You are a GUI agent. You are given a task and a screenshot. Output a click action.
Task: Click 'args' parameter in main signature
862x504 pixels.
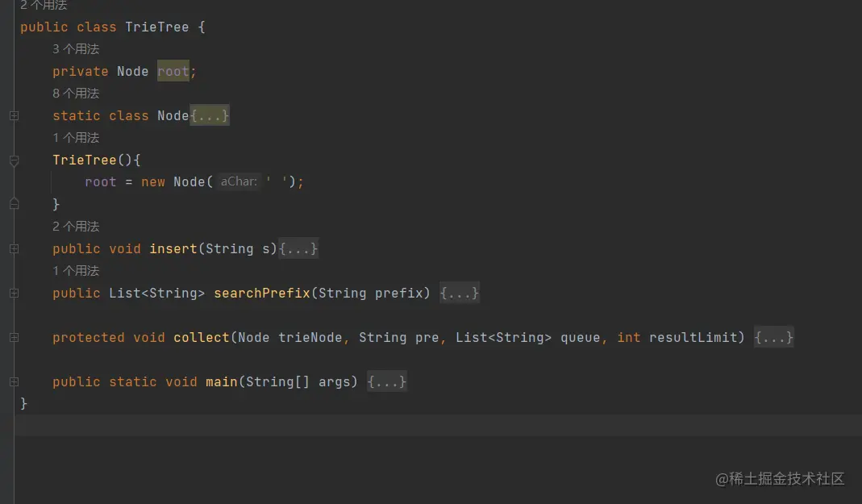(335, 382)
